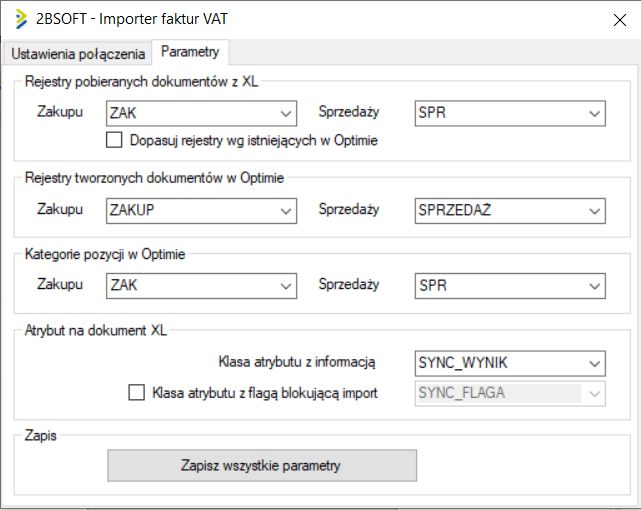Click the Klasa atrybutu z informacją label
The height and width of the screenshot is (510, 641).
pos(297,362)
